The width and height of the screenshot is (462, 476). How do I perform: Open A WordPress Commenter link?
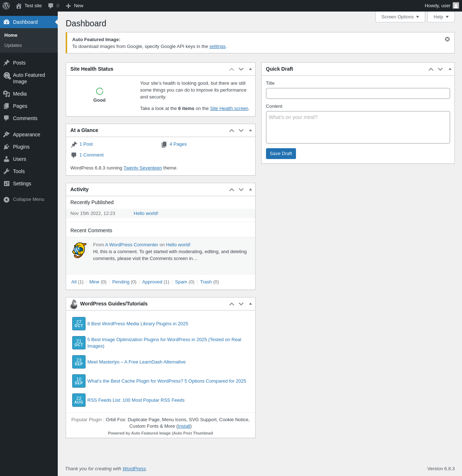[132, 245]
